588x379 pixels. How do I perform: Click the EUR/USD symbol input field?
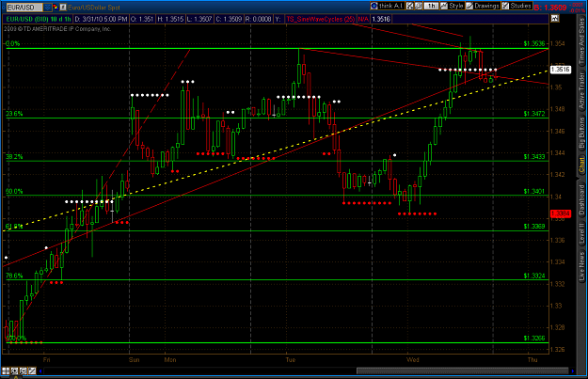point(24,8)
